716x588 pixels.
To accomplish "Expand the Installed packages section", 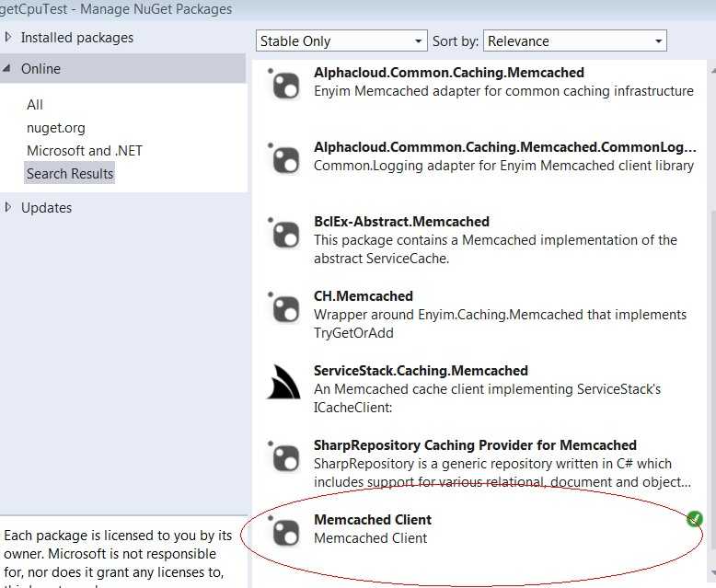I will 7,37.
